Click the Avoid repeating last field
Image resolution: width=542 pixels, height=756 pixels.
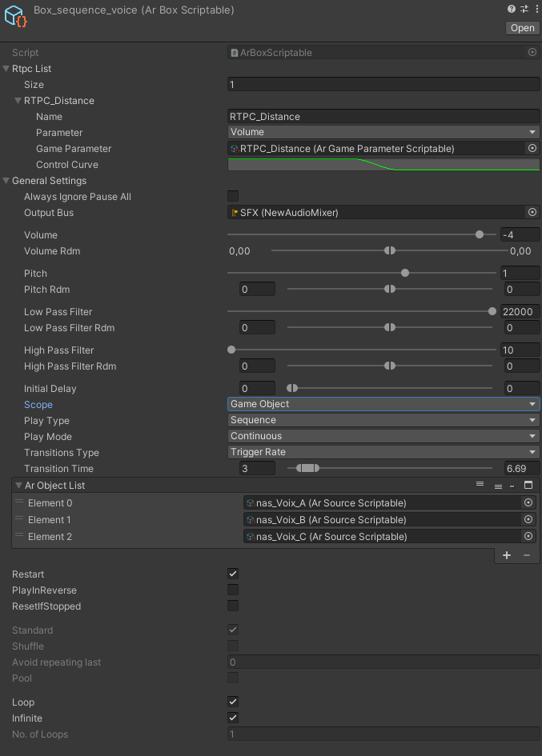(383, 662)
